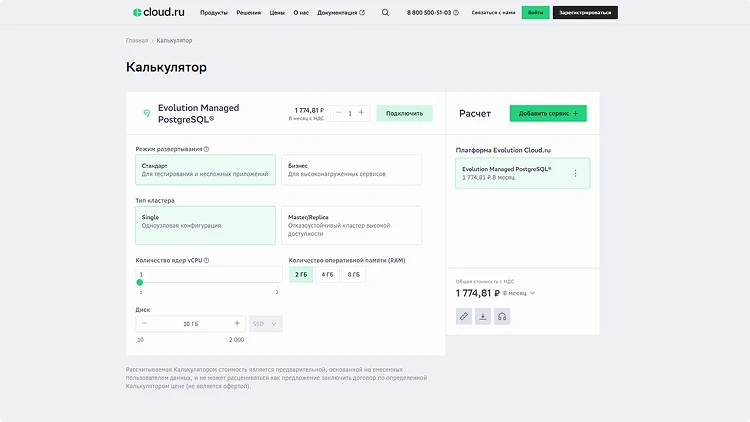This screenshot has width=750, height=422.
Task: Select Evolution Managed PostgreSQL card in Расчет
Action: tap(522, 173)
